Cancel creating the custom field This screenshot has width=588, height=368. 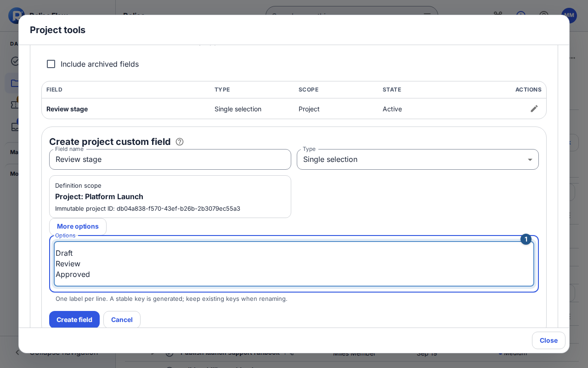pos(122,320)
